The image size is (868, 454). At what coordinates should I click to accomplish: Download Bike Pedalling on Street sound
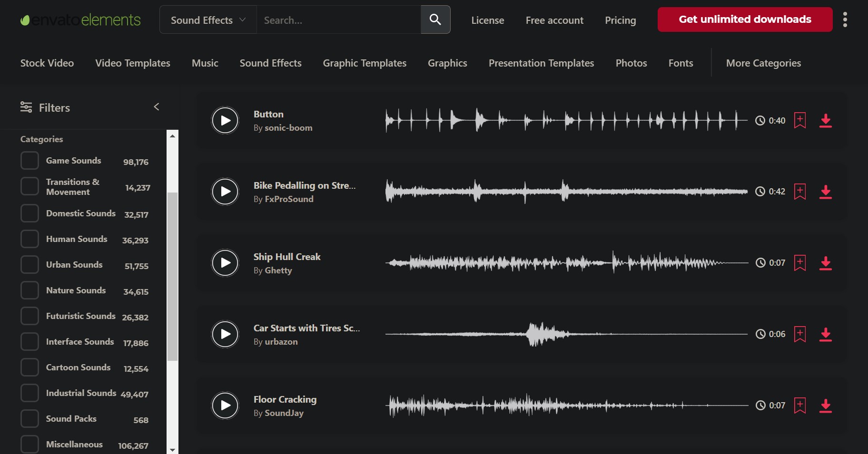point(826,192)
